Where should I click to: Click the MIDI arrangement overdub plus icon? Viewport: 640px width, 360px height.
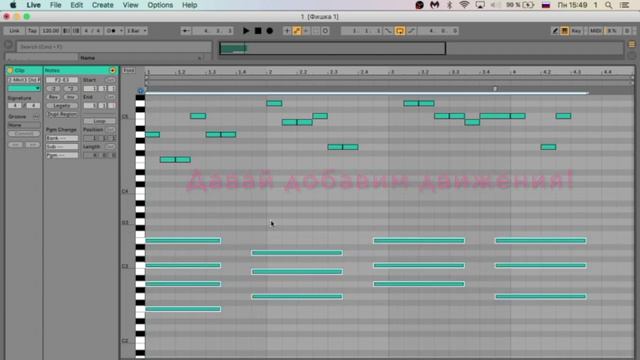[287, 31]
